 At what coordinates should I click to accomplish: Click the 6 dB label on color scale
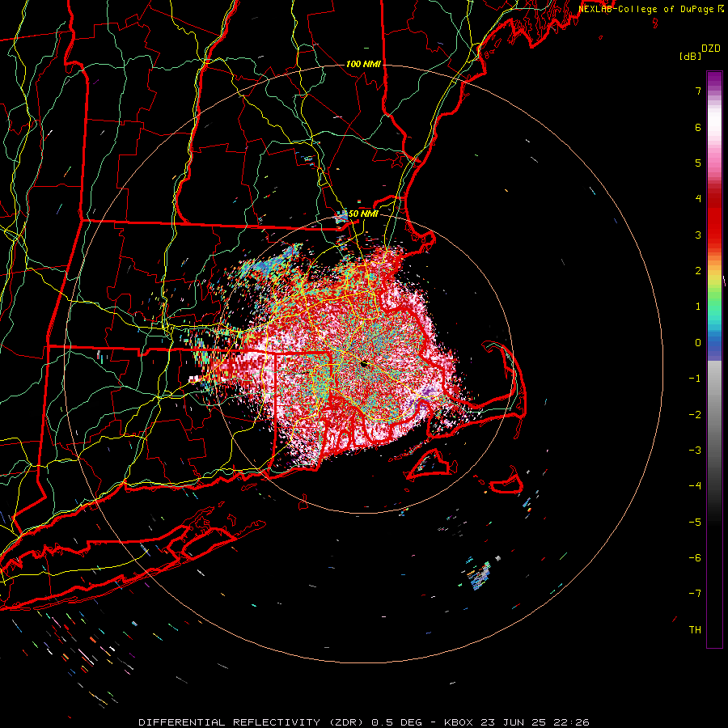(x=698, y=127)
